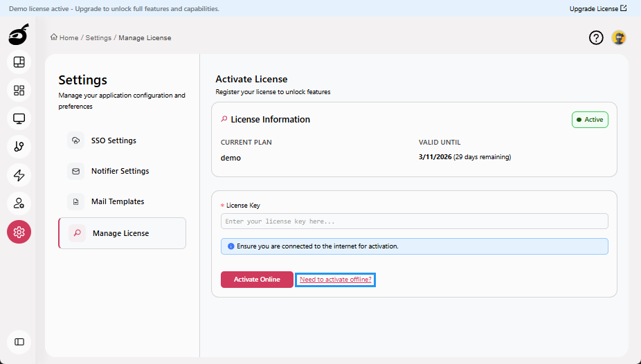Image resolution: width=641 pixels, height=364 pixels.
Task: Open the dashboard layout icon in sidebar
Action: 19,62
